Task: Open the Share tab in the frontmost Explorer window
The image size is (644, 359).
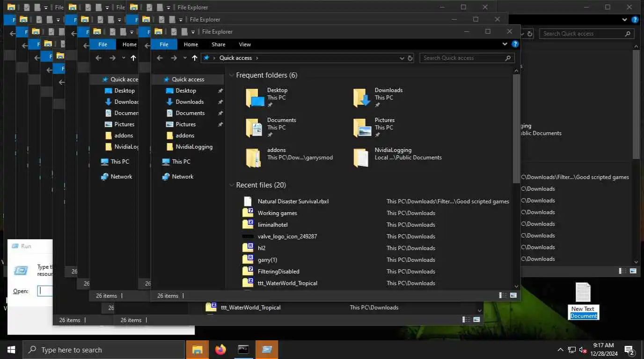Action: pyautogui.click(x=219, y=44)
